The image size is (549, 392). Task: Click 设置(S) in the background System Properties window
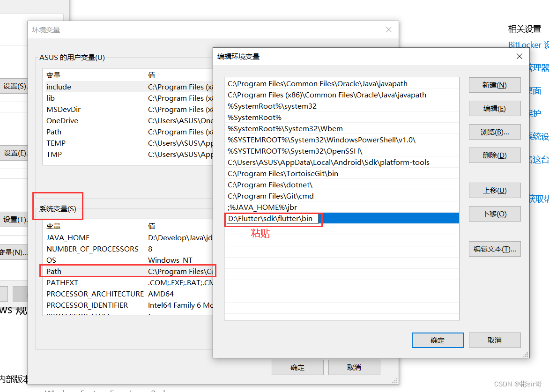click(x=14, y=86)
